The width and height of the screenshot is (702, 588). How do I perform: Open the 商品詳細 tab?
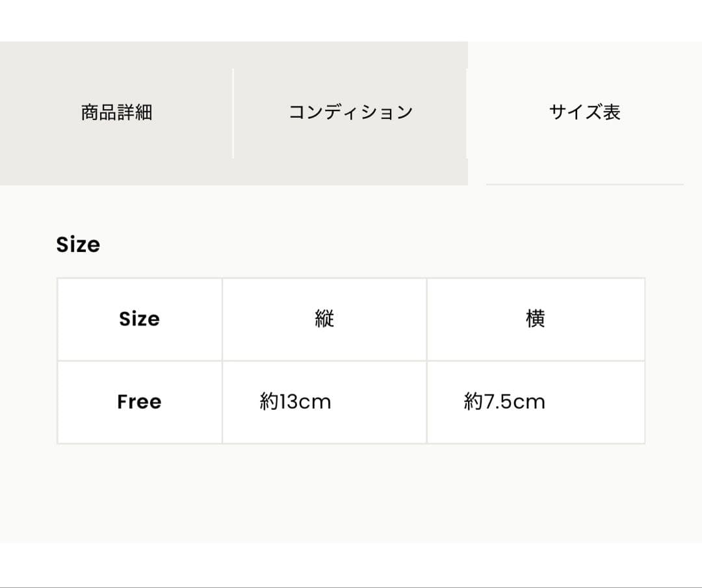(x=116, y=112)
